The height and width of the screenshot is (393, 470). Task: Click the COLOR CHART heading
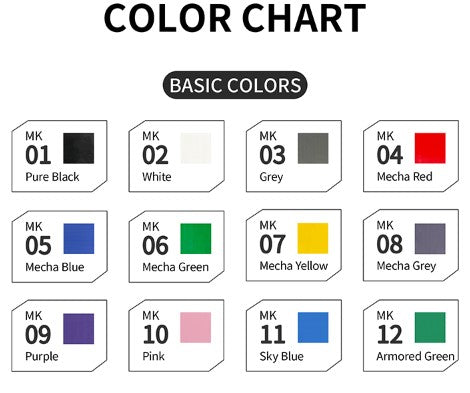pos(235,18)
